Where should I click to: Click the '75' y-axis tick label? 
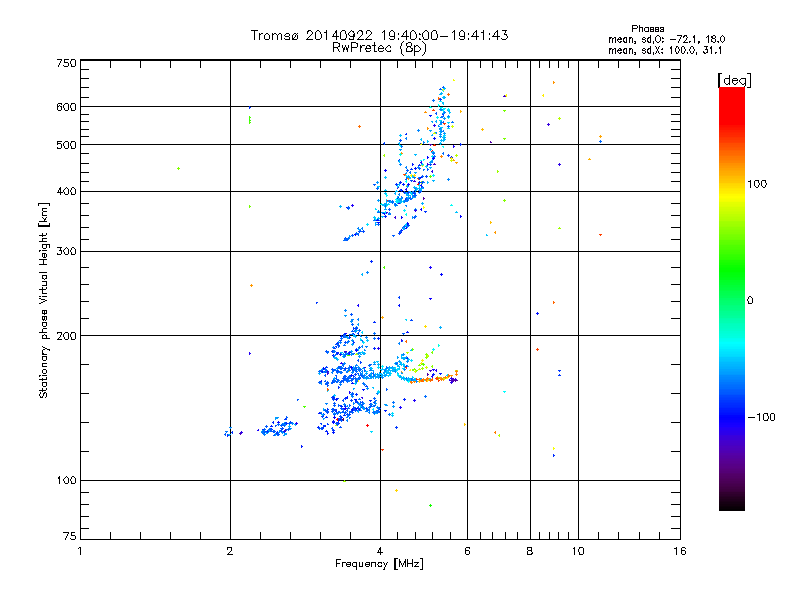pyautogui.click(x=69, y=536)
